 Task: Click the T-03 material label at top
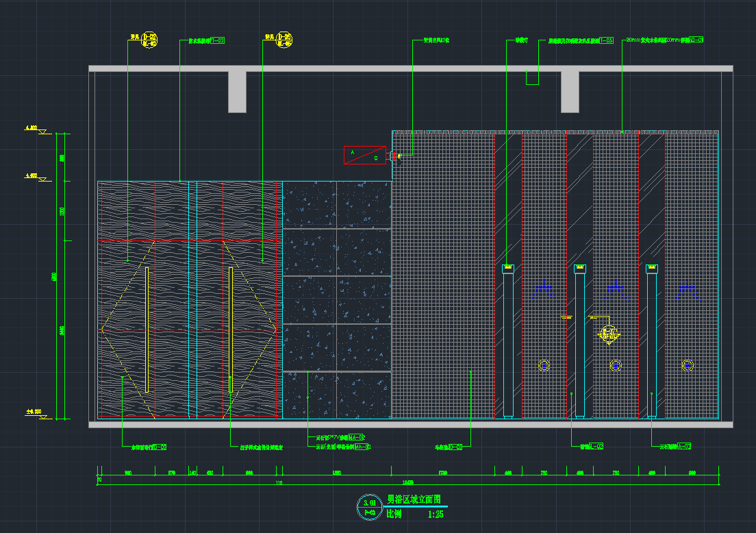click(606, 40)
